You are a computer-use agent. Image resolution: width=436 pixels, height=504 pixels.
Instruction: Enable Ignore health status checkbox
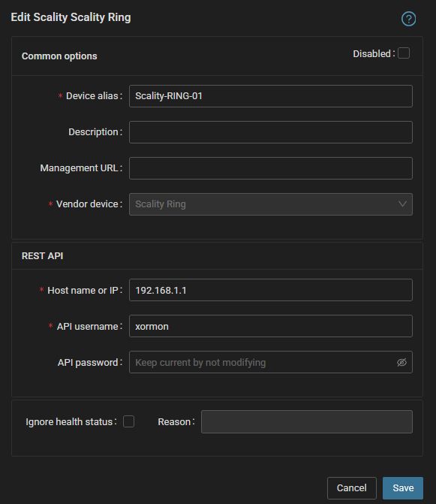(x=129, y=421)
